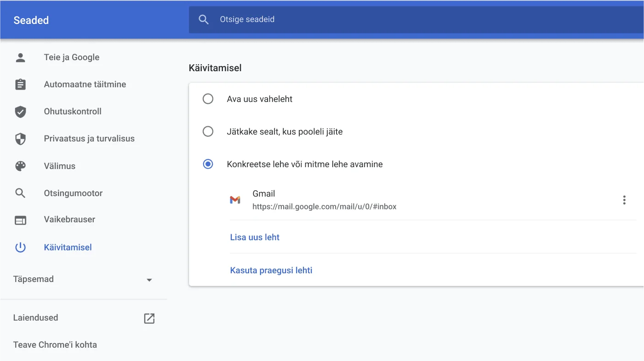Navigate to Teave Chrome'i kohta
This screenshot has width=644, height=361.
55,344
